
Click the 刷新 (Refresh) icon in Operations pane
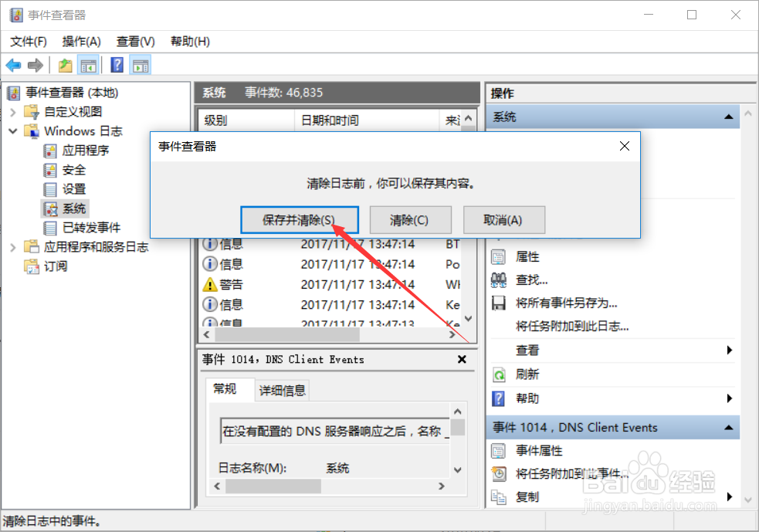point(498,376)
